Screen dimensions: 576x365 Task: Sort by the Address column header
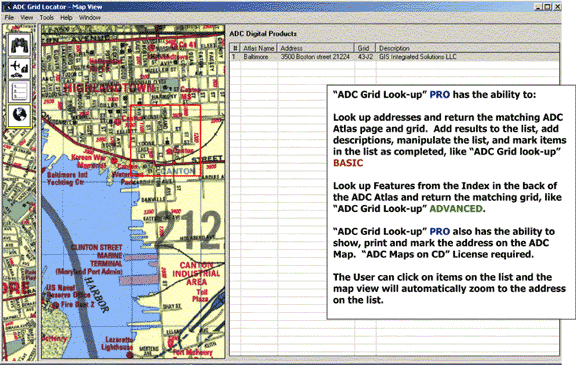(316, 48)
